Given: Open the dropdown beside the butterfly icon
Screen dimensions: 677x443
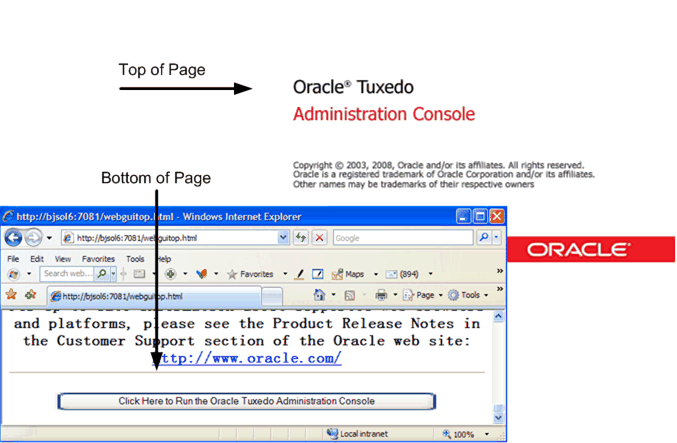Looking at the screenshot, I should [216, 274].
